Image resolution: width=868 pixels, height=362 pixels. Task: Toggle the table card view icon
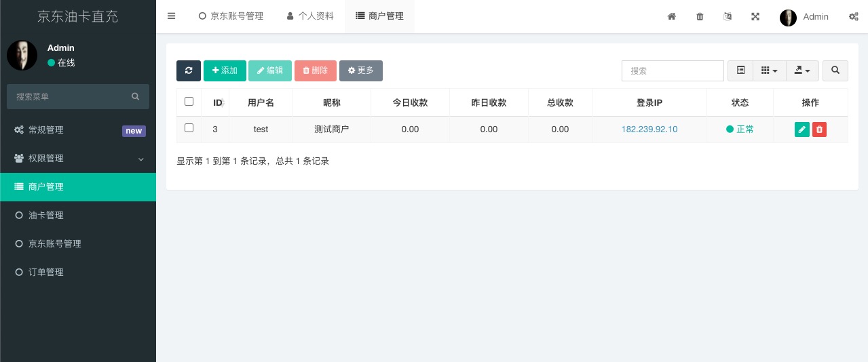coord(740,71)
